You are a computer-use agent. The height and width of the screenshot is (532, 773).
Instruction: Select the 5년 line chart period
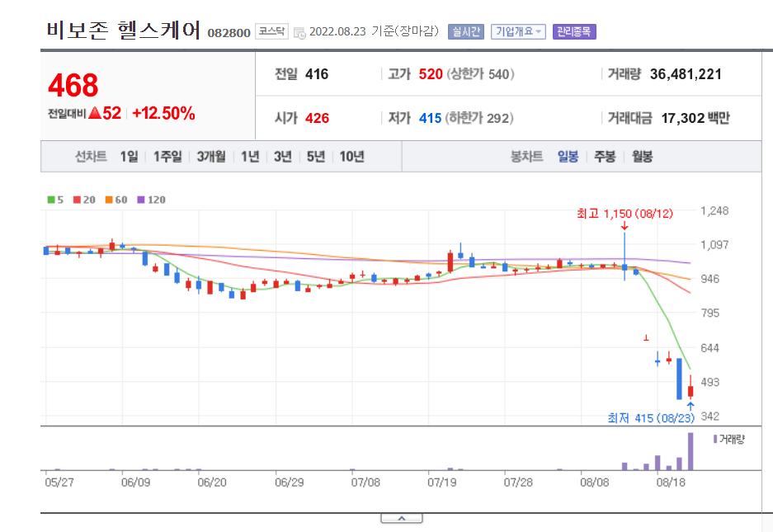pos(316,157)
